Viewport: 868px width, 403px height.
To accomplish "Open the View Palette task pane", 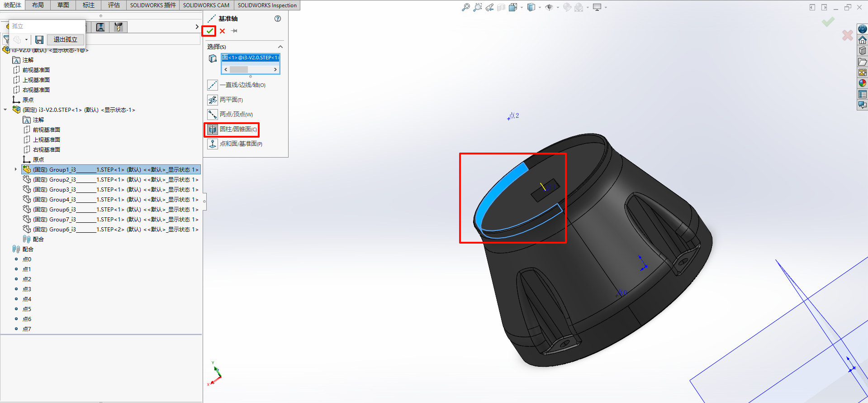I will click(x=863, y=72).
